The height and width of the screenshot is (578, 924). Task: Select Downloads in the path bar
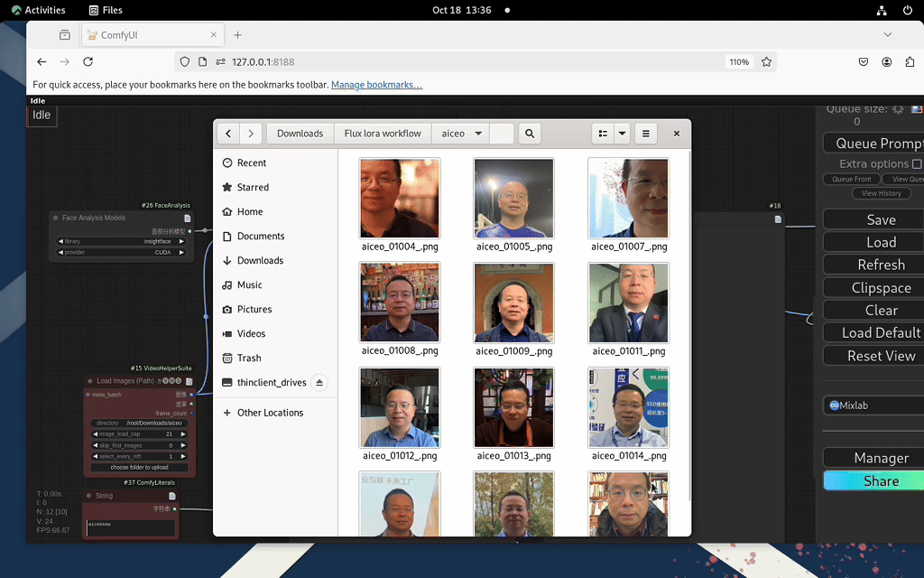pos(300,134)
